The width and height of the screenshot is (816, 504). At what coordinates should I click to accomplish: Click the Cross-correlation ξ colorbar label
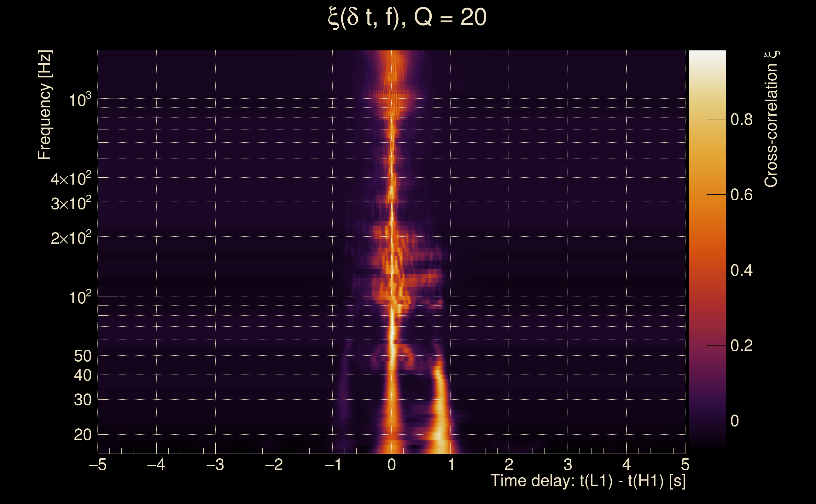(771, 119)
